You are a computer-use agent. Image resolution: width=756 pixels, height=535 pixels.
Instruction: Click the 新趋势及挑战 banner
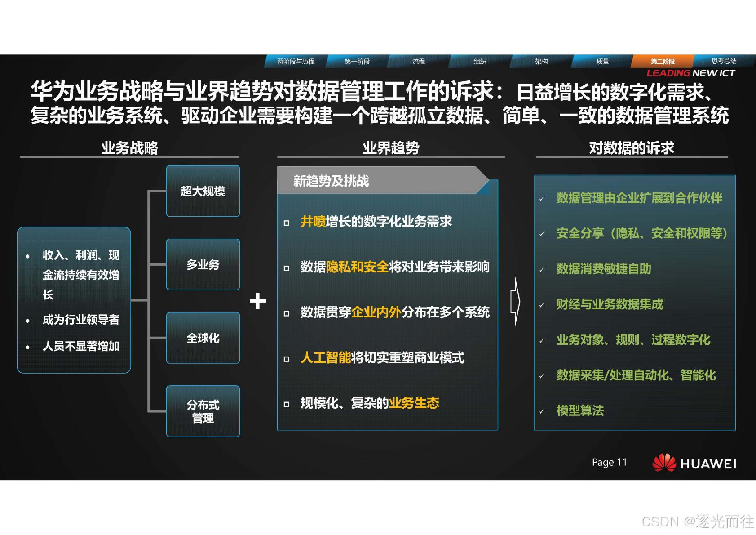pyautogui.click(x=383, y=181)
